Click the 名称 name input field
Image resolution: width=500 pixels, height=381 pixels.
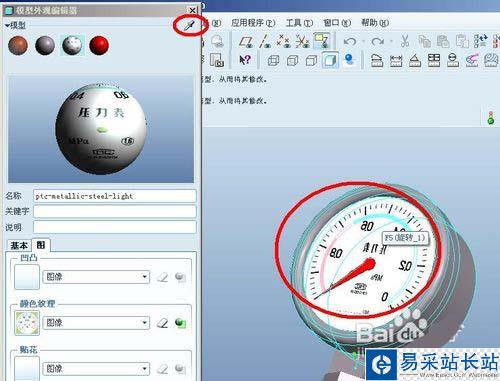(115, 196)
